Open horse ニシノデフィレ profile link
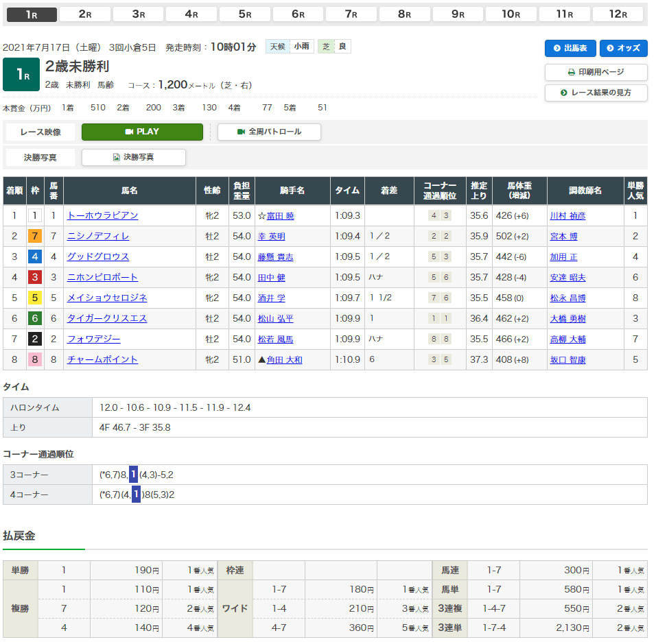The image size is (656, 644). pos(98,236)
